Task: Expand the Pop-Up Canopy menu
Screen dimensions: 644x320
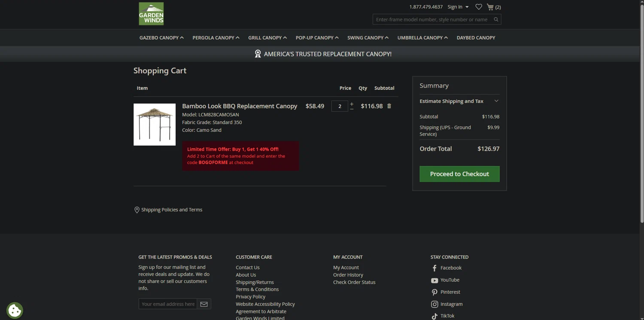Action: [317, 38]
